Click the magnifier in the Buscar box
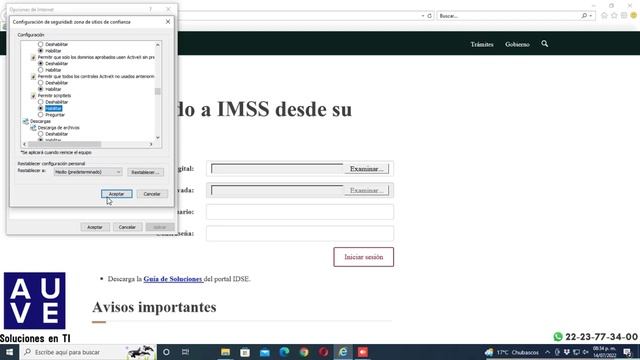Image resolution: width=640 pixels, height=360 pixels. (x=584, y=16)
